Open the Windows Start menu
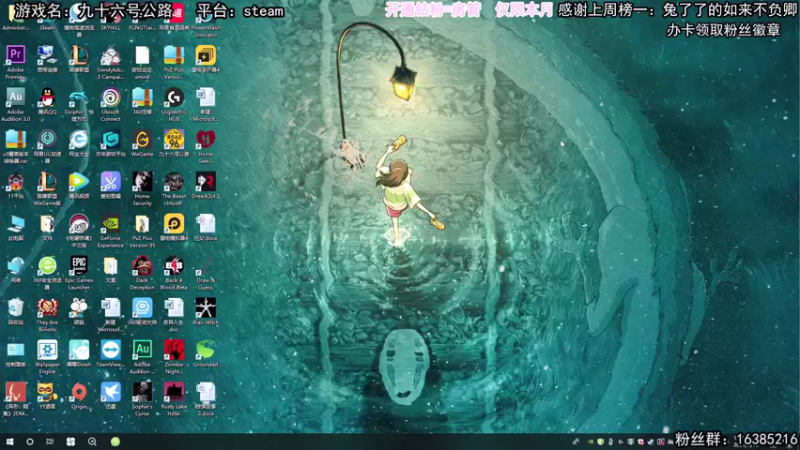Image resolution: width=800 pixels, height=450 pixels. click(10, 442)
